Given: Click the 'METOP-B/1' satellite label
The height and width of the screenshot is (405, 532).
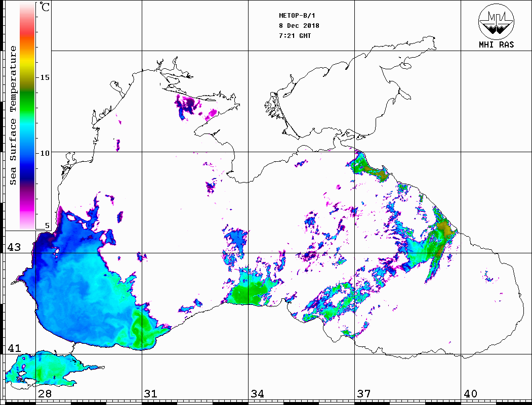Looking at the screenshot, I should tap(297, 16).
